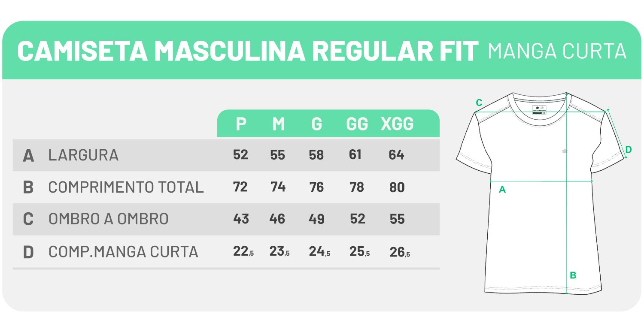This screenshot has height=326, width=644.
Task: Click the CAMISETA MASCULINA REGULAR FIT title
Action: [248, 51]
